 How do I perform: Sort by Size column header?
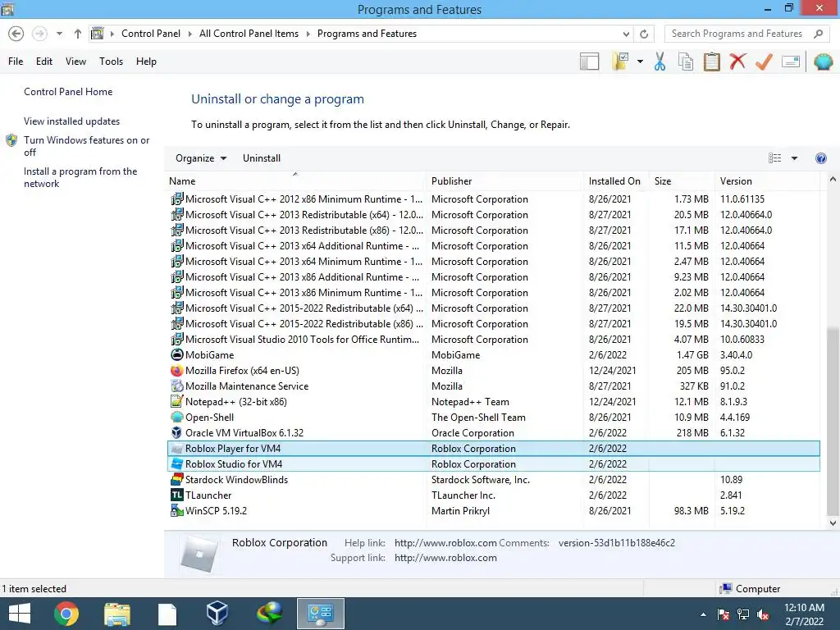tap(682, 181)
